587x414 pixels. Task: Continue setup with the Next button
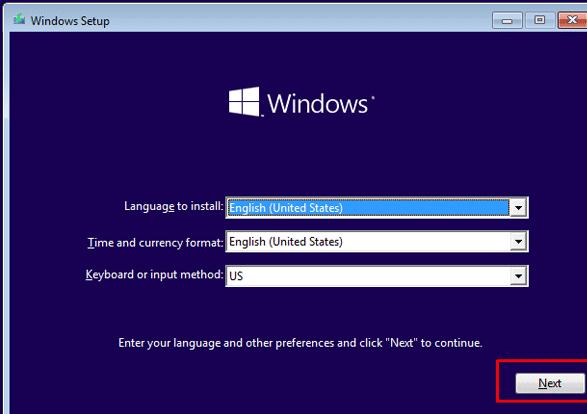550,383
